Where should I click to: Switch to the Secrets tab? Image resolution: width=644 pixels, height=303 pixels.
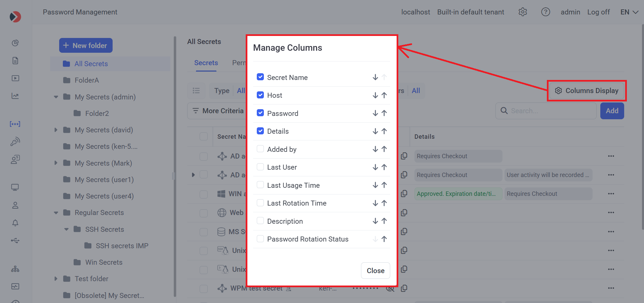click(x=206, y=63)
